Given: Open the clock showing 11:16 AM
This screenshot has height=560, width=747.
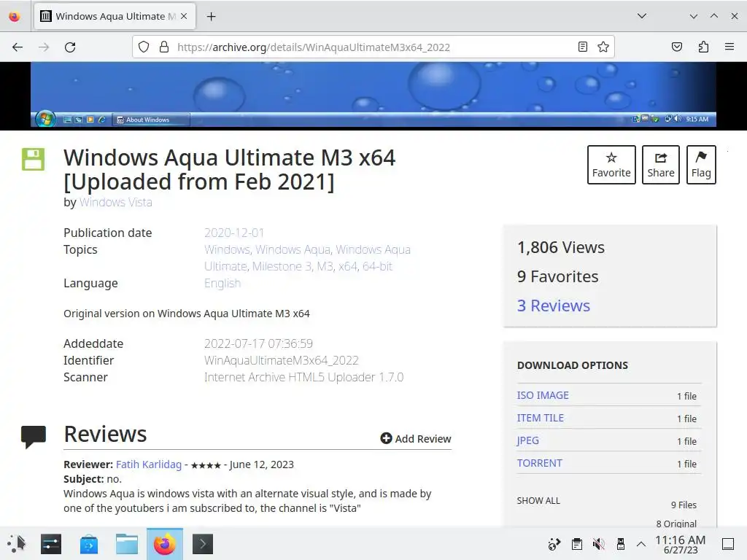Looking at the screenshot, I should [681, 544].
